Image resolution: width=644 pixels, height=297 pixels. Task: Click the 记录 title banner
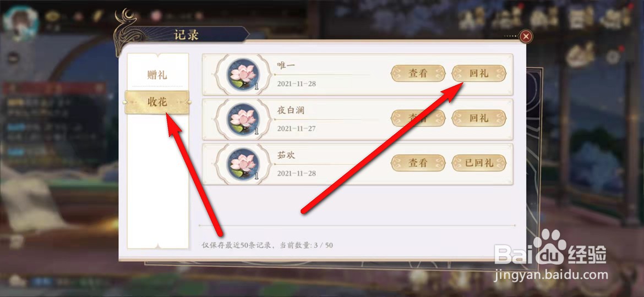(x=187, y=35)
